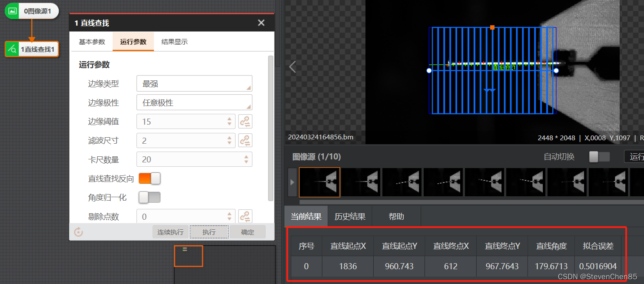
Task: Switch to the 基本参数 tab
Action: (x=91, y=42)
